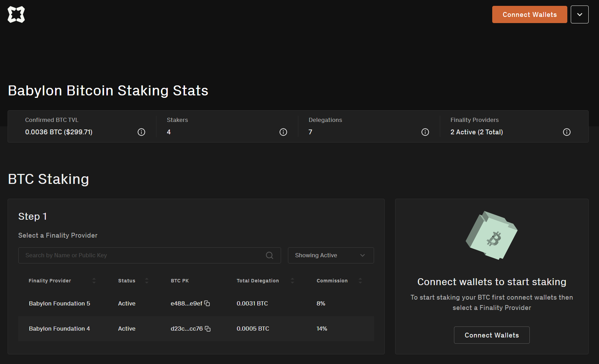The image size is (599, 364).
Task: Sort by Status column
Action: coord(147,281)
